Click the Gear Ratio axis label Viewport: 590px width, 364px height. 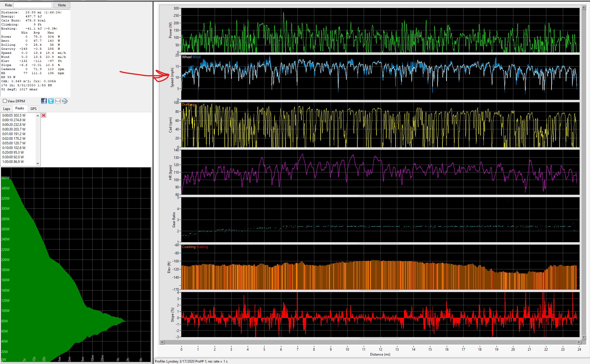174,220
